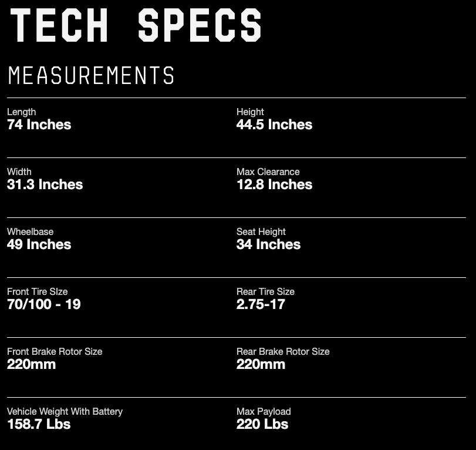Select the Front Brake Rotor Size label
Viewport: 476px width, 450px height.
(55, 351)
